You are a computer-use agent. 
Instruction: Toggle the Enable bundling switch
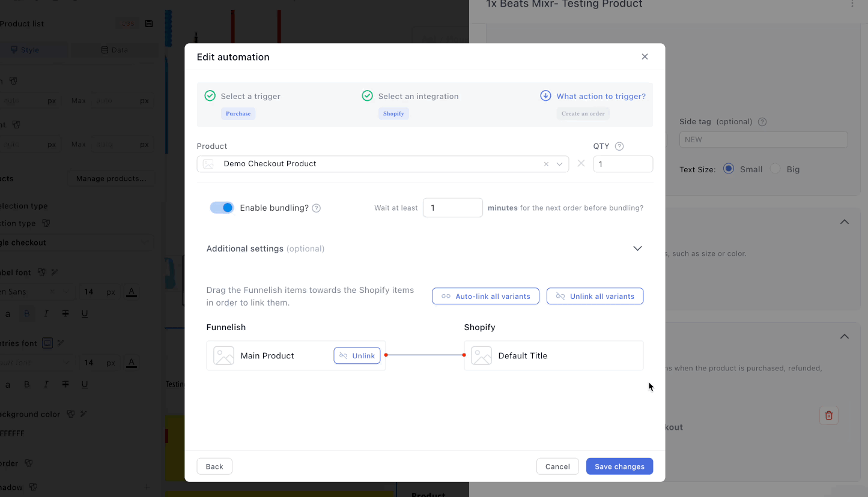(222, 208)
